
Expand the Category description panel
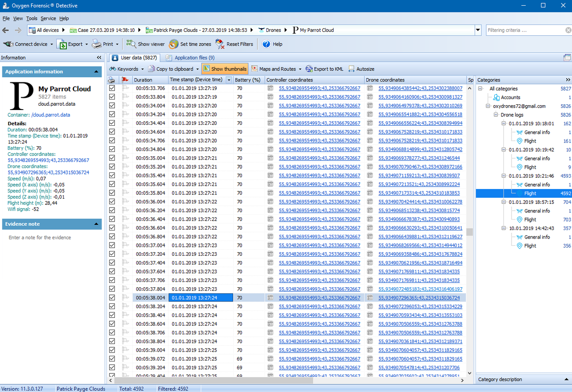tap(566, 380)
